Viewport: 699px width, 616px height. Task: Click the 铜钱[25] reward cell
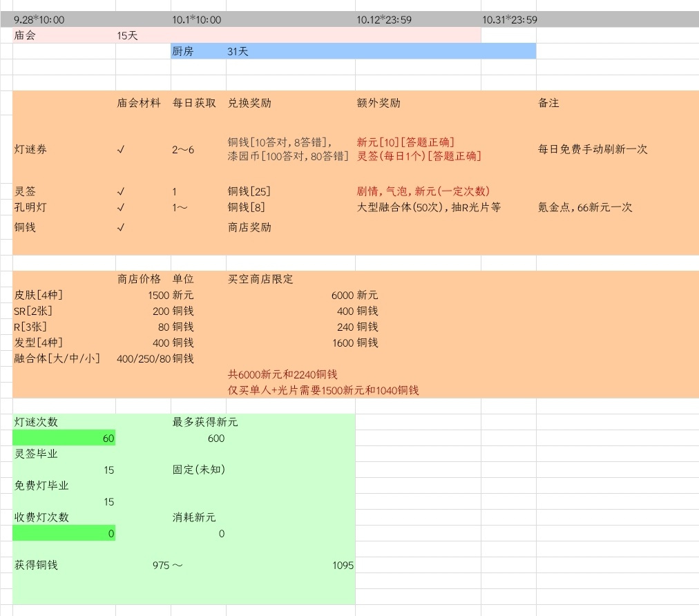click(249, 191)
